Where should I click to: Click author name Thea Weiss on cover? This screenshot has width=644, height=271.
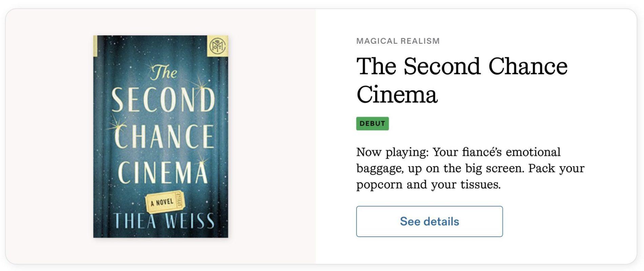164,221
